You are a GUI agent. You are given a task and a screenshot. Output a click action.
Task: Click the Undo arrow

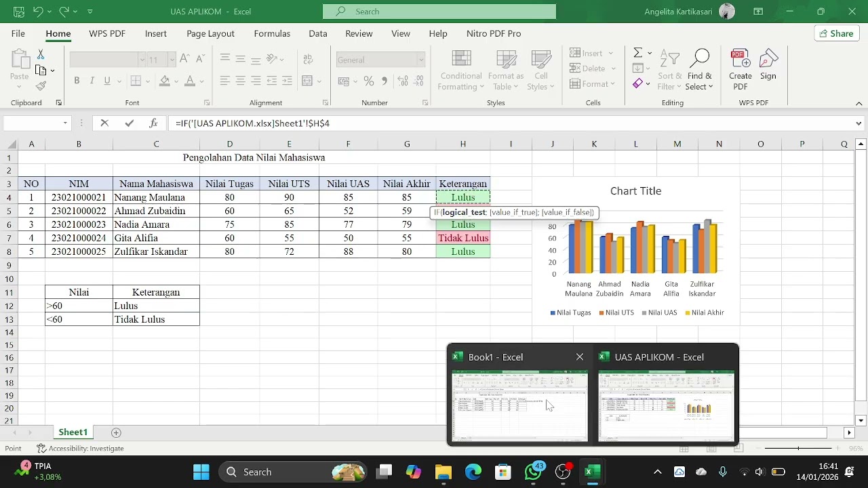pyautogui.click(x=39, y=12)
